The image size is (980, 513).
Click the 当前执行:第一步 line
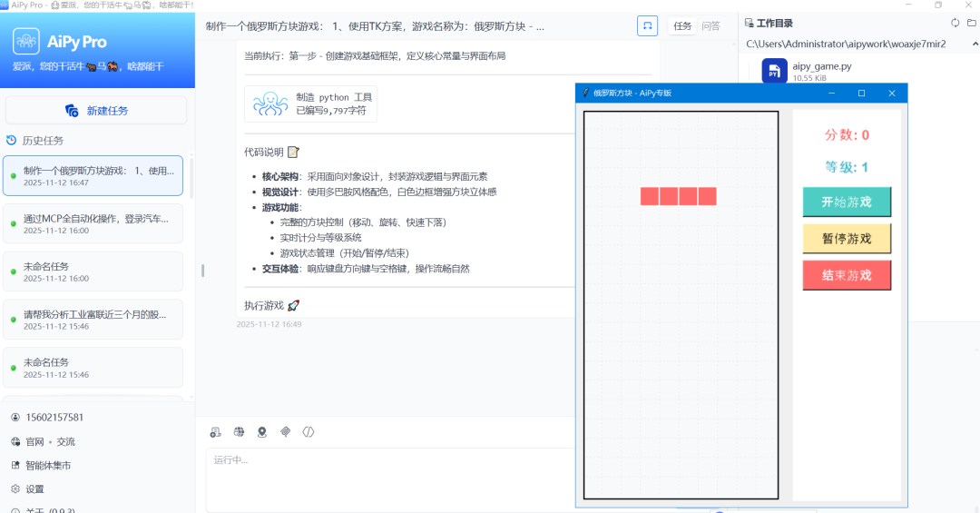375,55
